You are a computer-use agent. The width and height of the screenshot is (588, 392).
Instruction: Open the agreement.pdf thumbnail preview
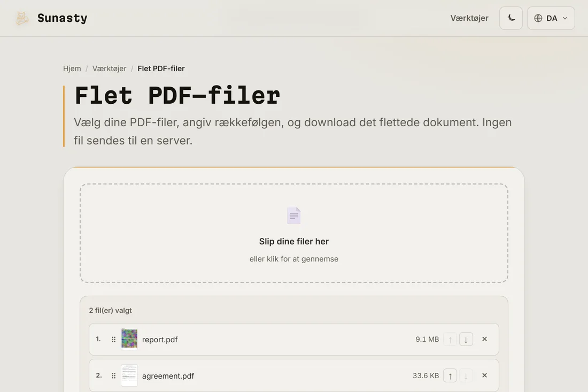click(x=129, y=375)
